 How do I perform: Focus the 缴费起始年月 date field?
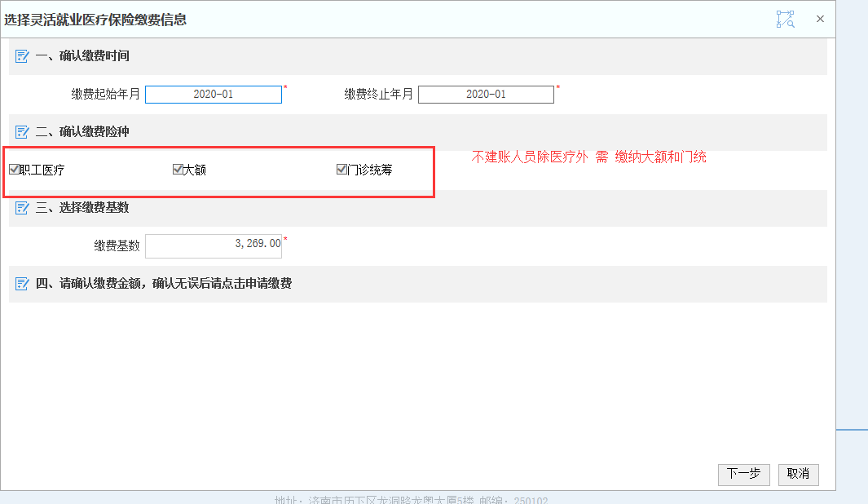pyautogui.click(x=214, y=94)
